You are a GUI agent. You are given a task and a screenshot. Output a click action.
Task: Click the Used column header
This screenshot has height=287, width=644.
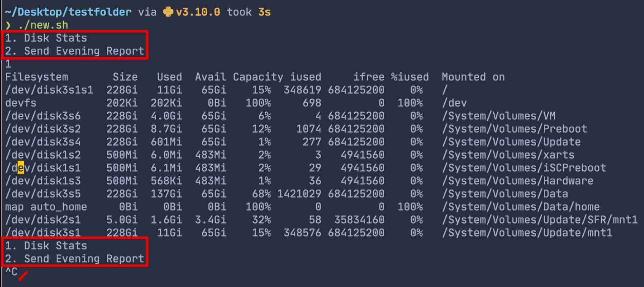169,77
